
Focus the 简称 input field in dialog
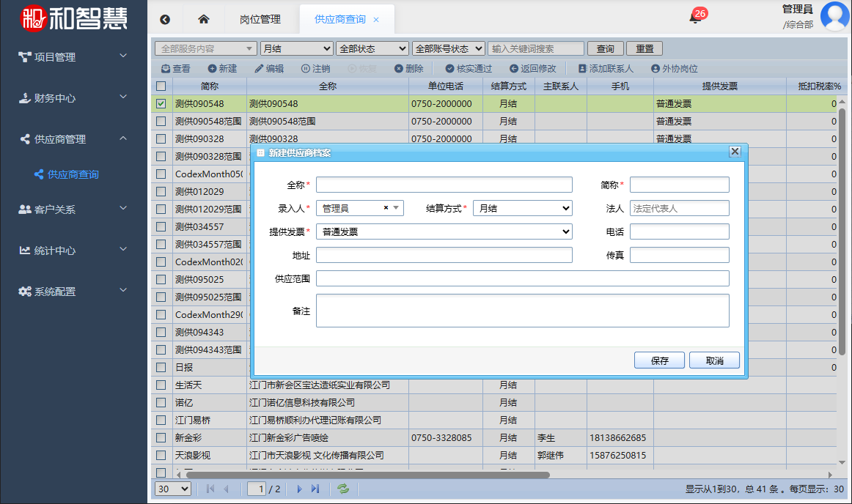tap(679, 185)
